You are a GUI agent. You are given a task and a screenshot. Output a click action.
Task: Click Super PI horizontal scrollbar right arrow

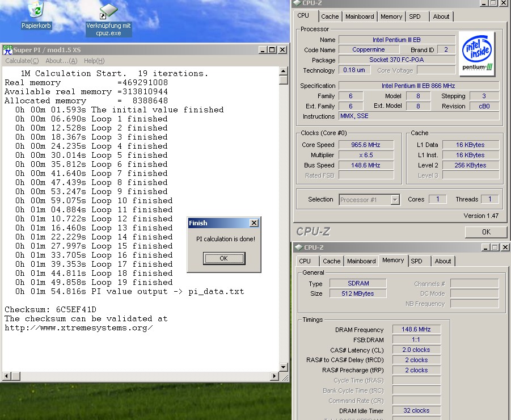(x=274, y=376)
